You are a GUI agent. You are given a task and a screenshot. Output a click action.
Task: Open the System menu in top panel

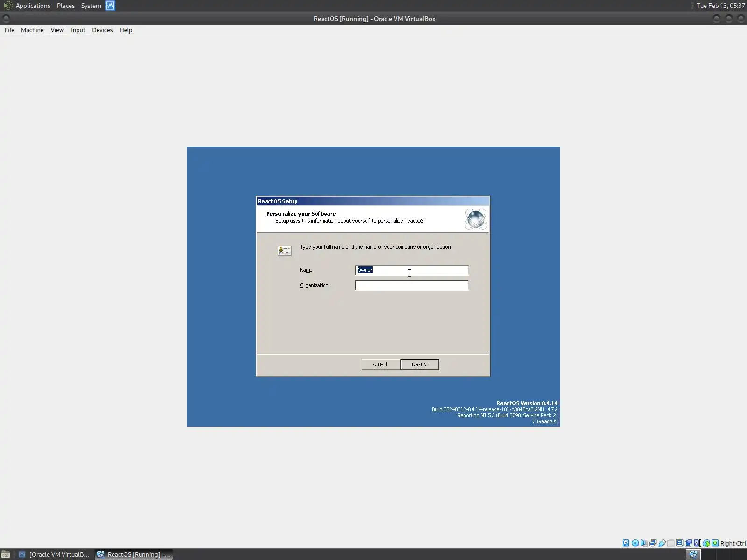click(x=91, y=6)
